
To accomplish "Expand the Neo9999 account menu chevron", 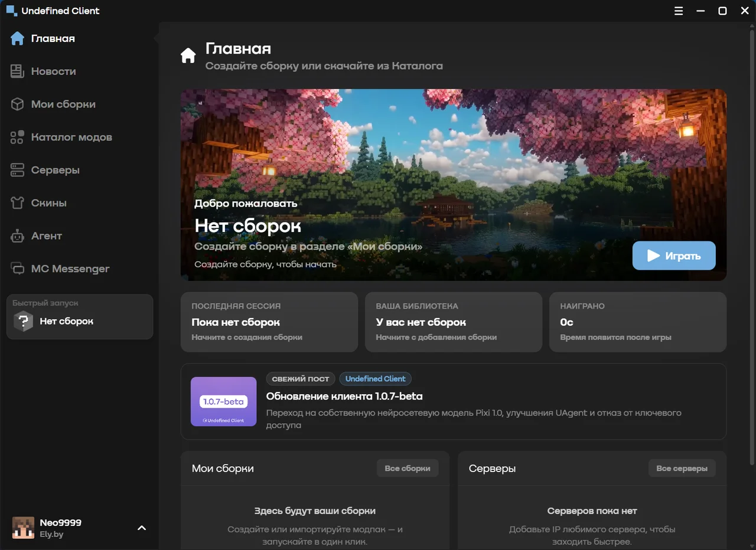I will (142, 528).
